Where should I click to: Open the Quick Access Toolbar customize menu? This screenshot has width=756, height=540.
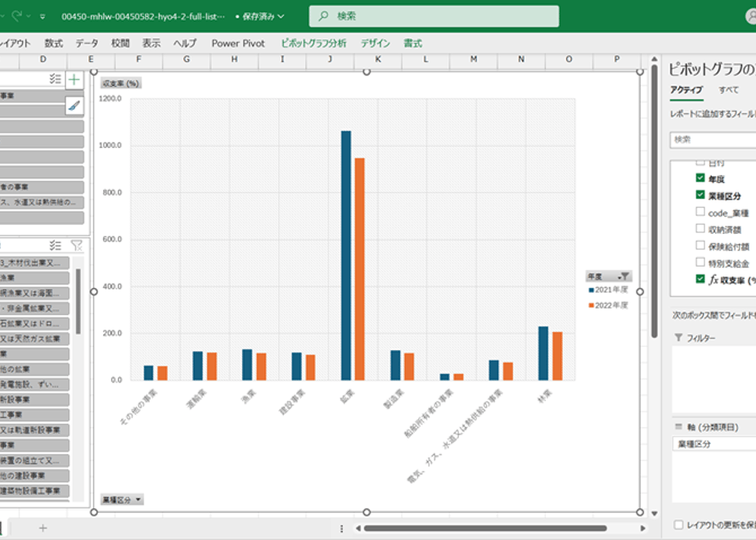[x=43, y=16]
